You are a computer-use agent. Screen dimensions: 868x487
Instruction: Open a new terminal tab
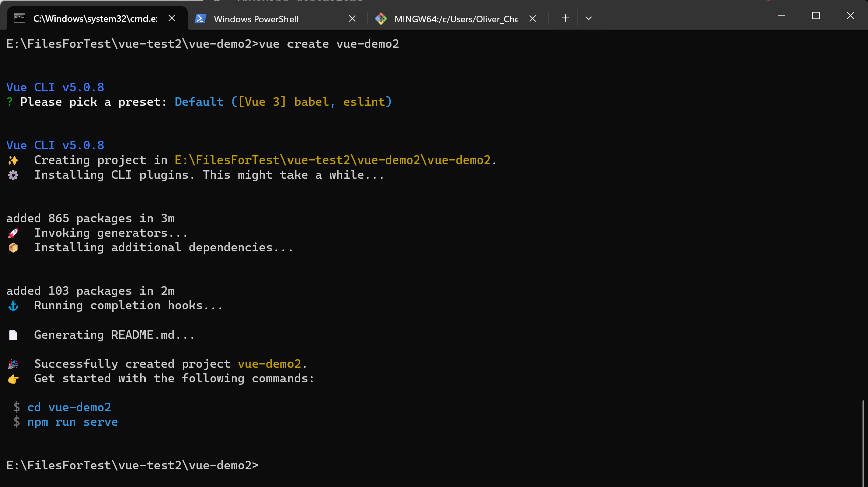tap(565, 18)
